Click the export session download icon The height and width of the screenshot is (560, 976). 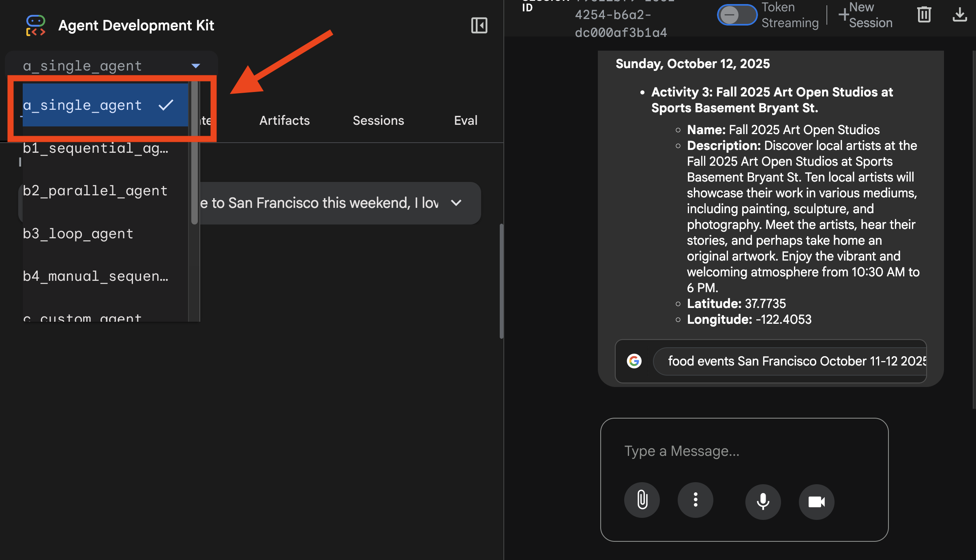click(x=959, y=15)
